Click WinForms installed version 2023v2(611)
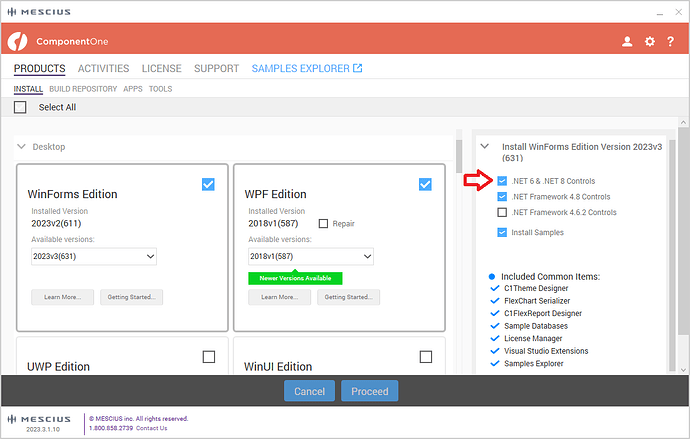Screen dimensions: 690x439 [x=56, y=223]
